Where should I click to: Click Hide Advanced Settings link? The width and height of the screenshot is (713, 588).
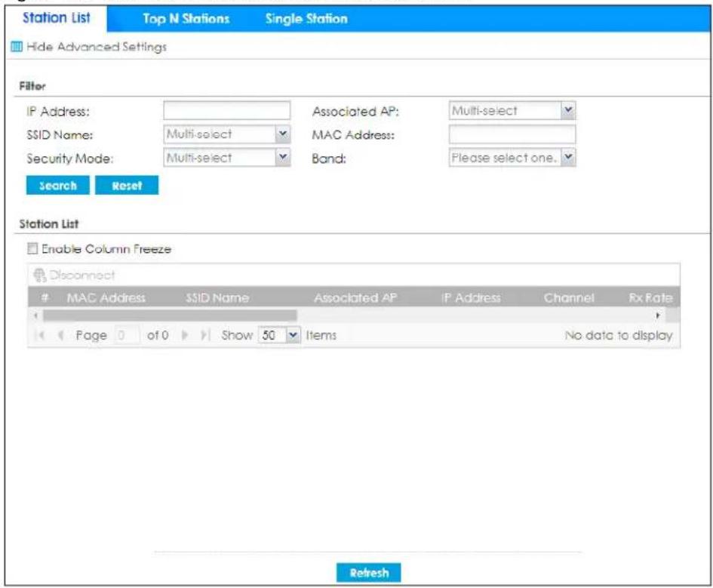tap(97, 47)
